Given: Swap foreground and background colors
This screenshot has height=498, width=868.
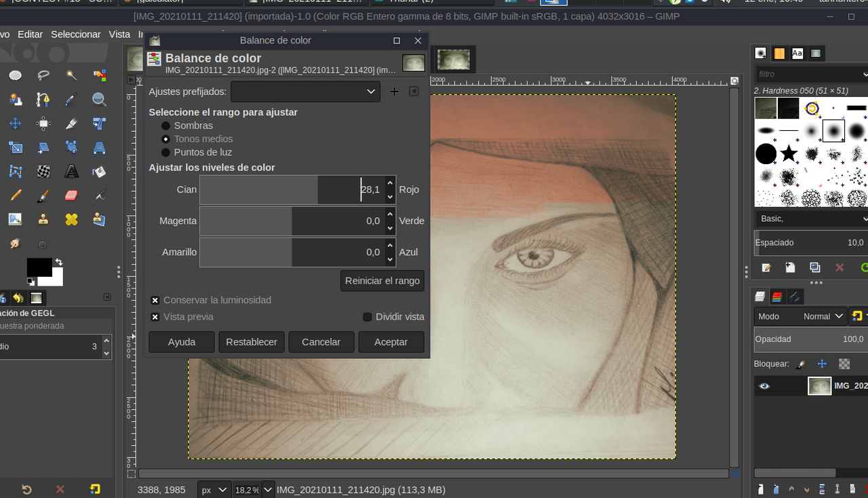Looking at the screenshot, I should tap(58, 262).
